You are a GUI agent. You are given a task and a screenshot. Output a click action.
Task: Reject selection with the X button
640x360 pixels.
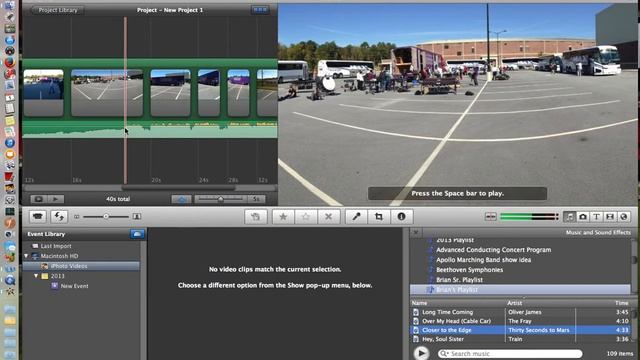pos(328,217)
